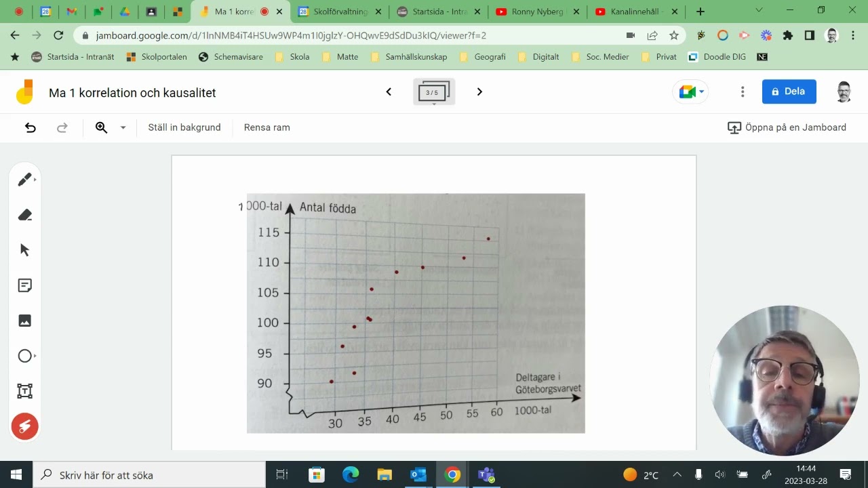The width and height of the screenshot is (868, 488).
Task: Open Outlook from the taskbar
Action: [418, 474]
